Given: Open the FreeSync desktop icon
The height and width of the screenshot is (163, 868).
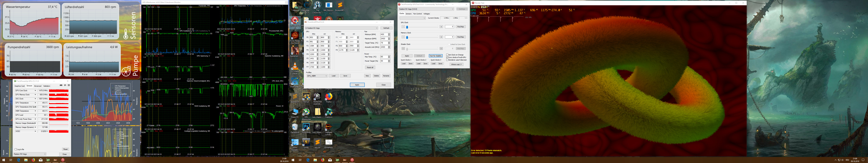Looking at the screenshot, I should click(328, 113).
